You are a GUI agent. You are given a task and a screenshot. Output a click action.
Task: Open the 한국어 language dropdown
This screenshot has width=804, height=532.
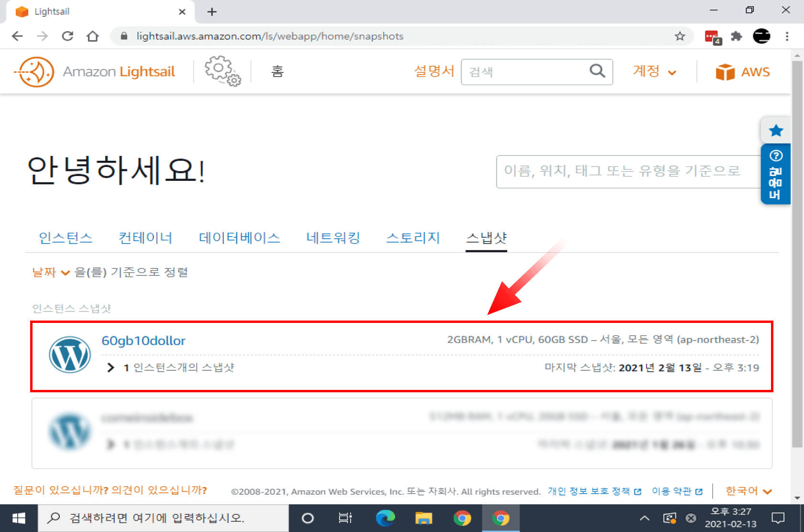(x=749, y=491)
